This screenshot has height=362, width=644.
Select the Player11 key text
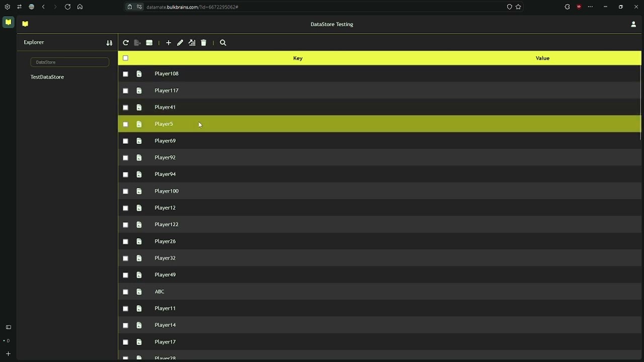click(165, 308)
